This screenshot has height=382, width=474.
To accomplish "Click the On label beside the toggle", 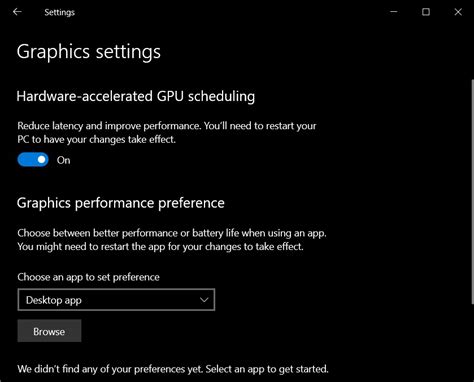I will (63, 160).
